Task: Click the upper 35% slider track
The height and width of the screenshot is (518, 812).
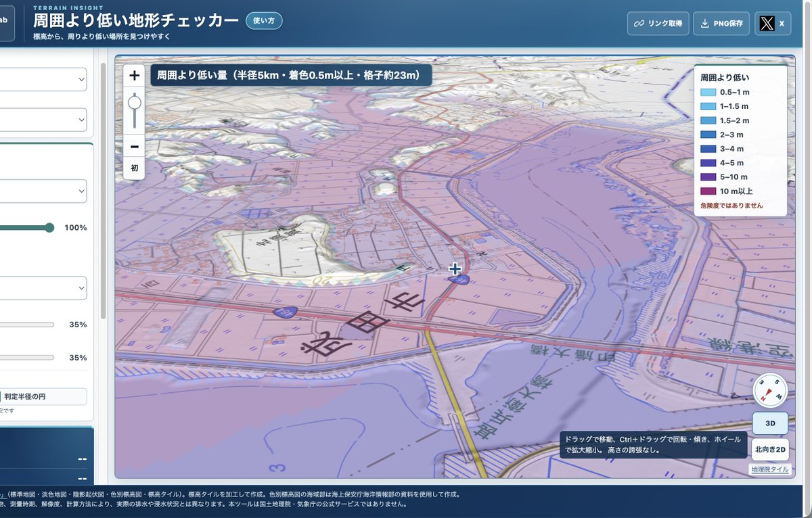Action: pyautogui.click(x=27, y=325)
